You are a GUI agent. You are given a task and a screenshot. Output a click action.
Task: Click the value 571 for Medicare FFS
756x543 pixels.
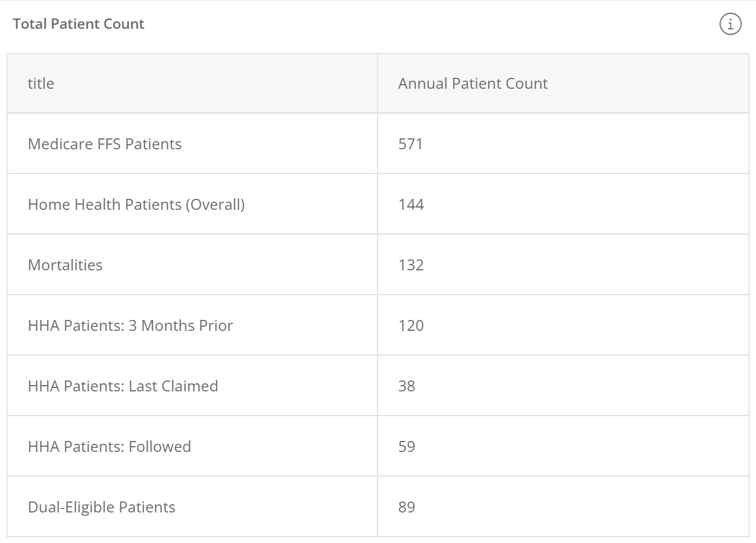coord(411,144)
